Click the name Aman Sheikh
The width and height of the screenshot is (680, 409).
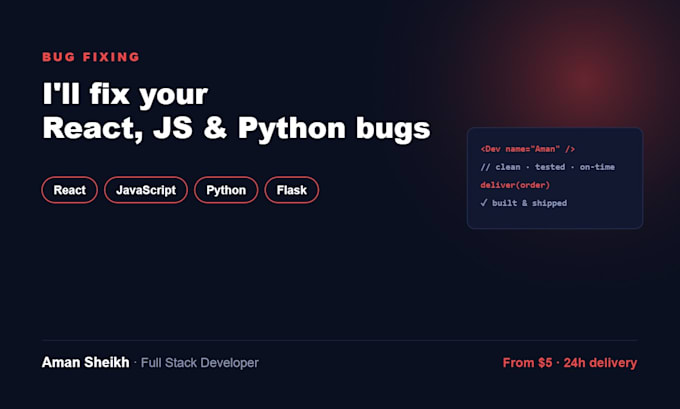pyautogui.click(x=85, y=362)
